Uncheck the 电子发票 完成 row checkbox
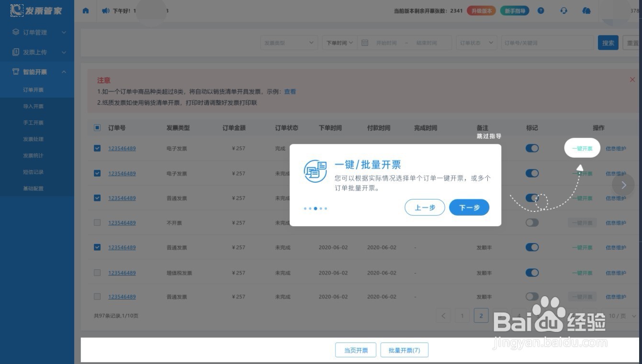Image resolution: width=642 pixels, height=364 pixels. [97, 148]
